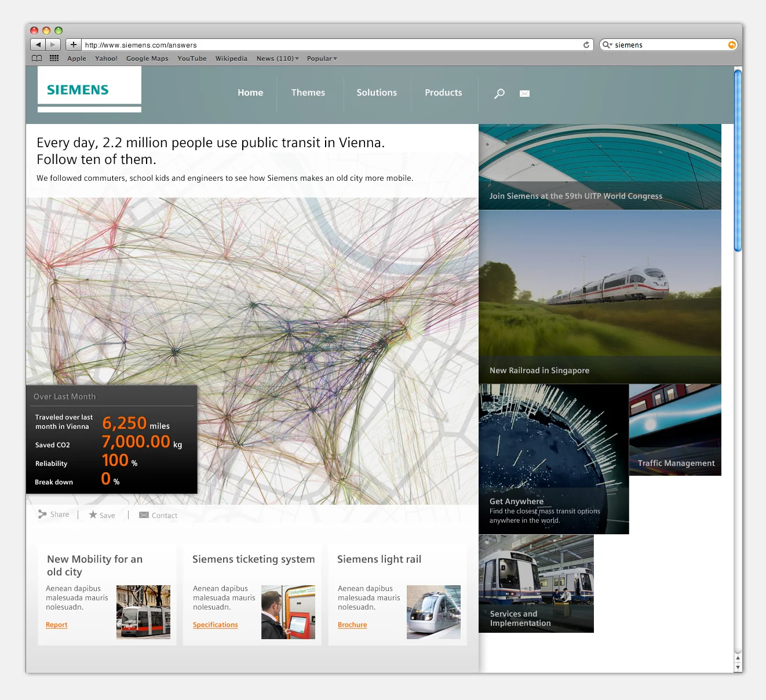
Task: Click the Siemens light rail heading
Action: (x=379, y=559)
